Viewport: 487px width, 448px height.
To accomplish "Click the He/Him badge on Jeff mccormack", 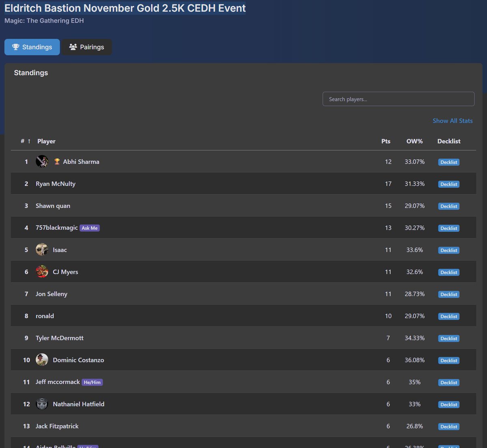I will point(92,382).
